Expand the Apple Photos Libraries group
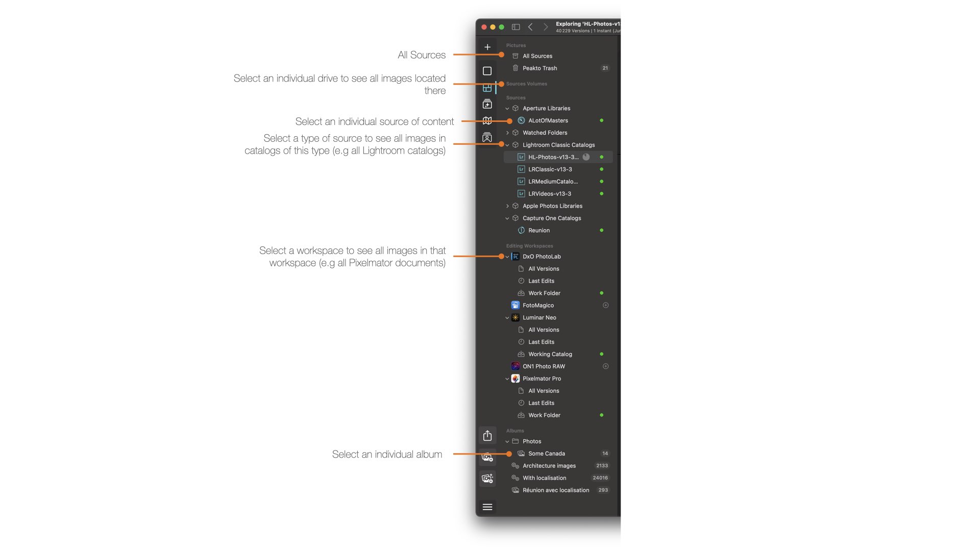The width and height of the screenshot is (980, 551). pyautogui.click(x=507, y=206)
